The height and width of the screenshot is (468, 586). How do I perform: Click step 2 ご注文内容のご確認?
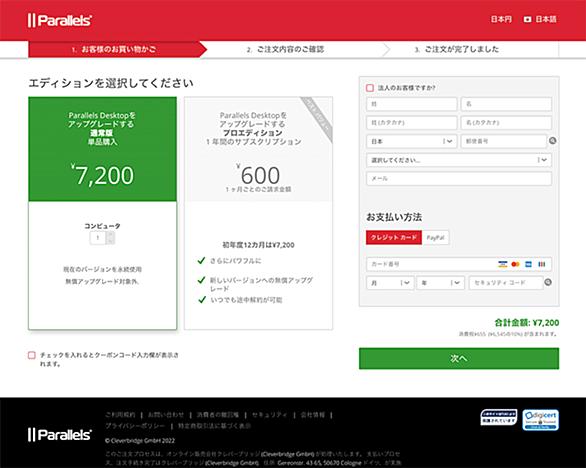[285, 49]
